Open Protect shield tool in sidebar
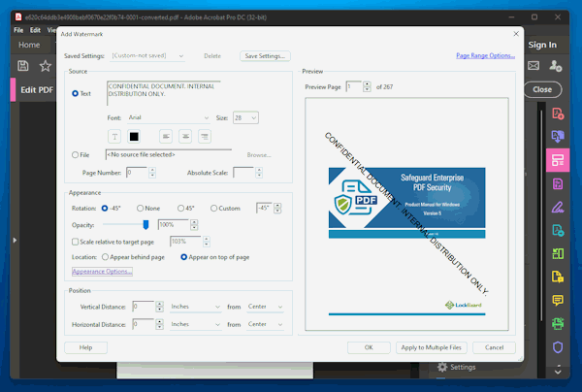The width and height of the screenshot is (582, 392). (558, 347)
